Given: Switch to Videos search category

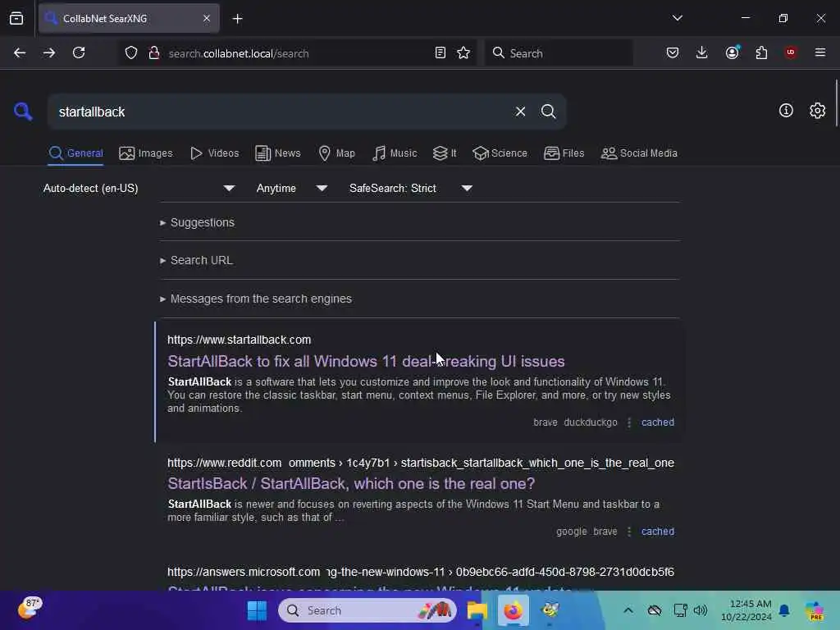Looking at the screenshot, I should tap(214, 153).
